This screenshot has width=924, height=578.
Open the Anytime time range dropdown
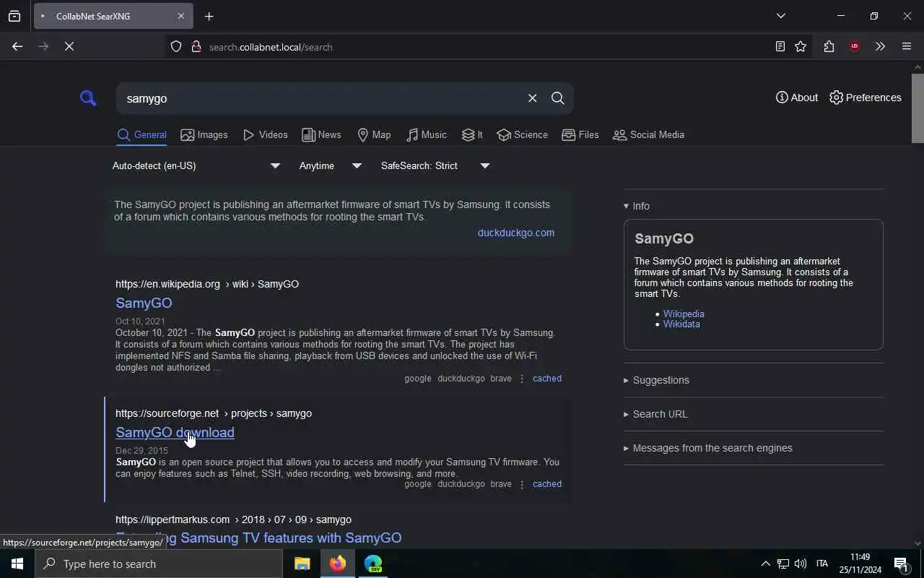point(330,165)
